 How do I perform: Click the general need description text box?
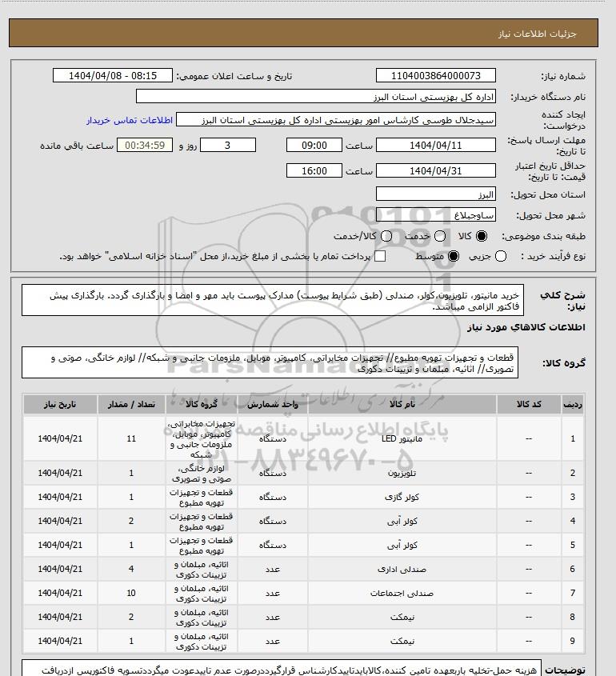pos(273,300)
